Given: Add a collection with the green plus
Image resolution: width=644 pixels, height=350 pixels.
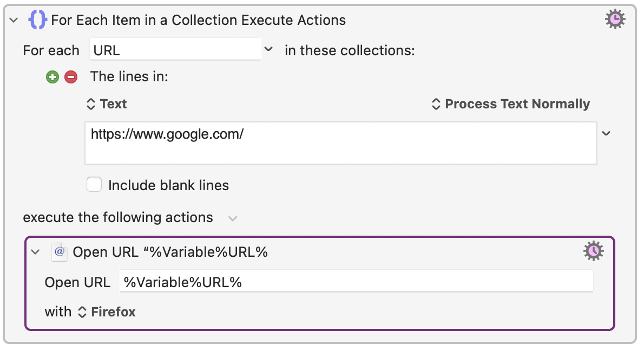Looking at the screenshot, I should (x=52, y=77).
